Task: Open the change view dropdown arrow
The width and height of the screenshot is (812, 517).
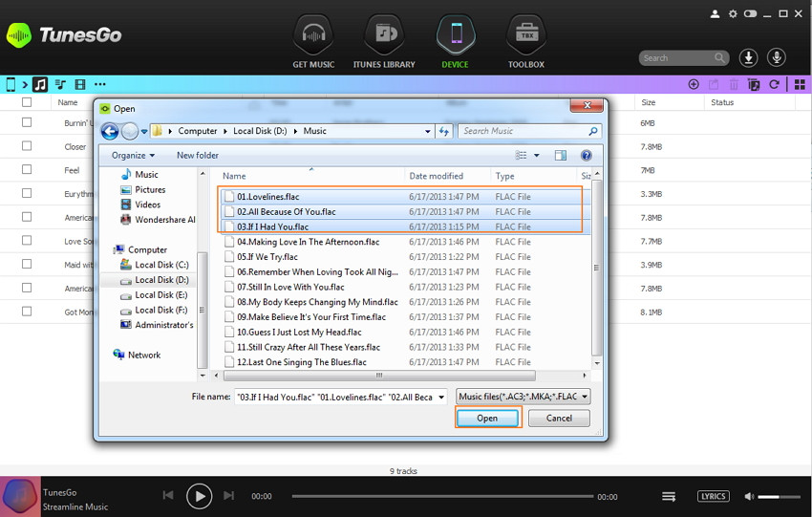Action: pyautogui.click(x=537, y=156)
